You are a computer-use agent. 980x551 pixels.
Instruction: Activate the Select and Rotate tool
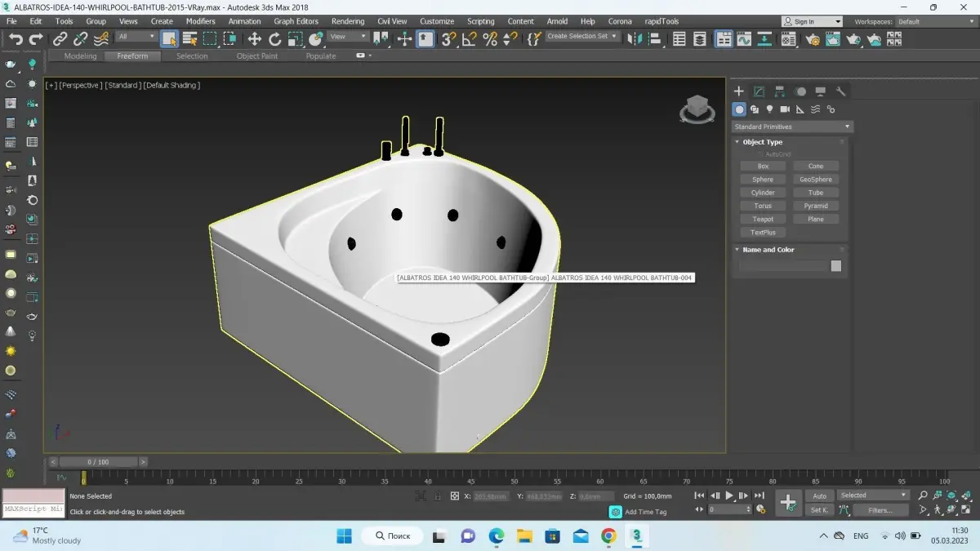coord(274,38)
